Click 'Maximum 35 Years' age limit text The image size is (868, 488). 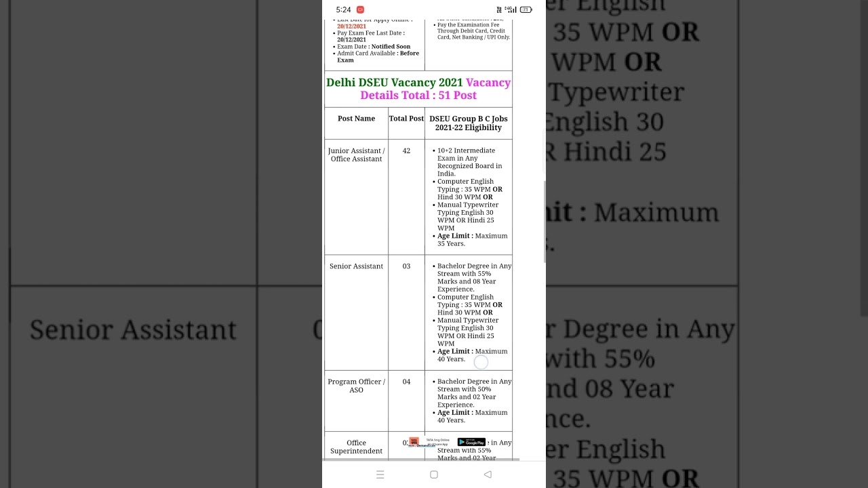coord(472,240)
